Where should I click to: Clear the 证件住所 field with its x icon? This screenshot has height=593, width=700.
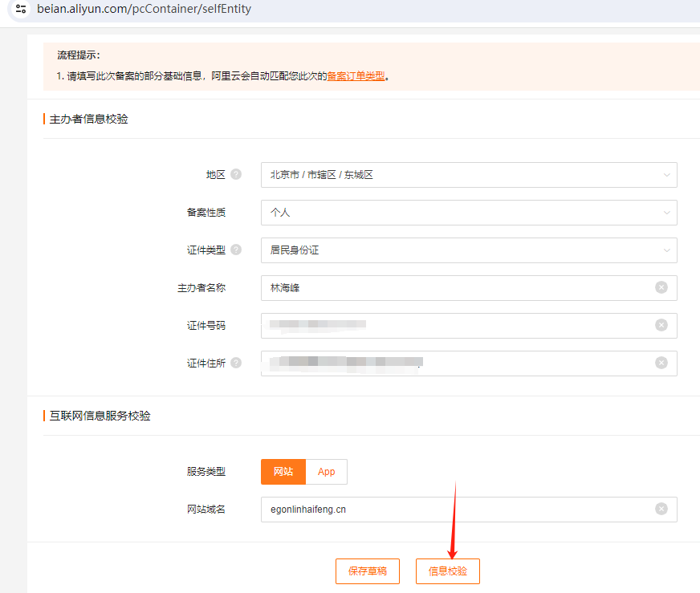[x=661, y=363]
